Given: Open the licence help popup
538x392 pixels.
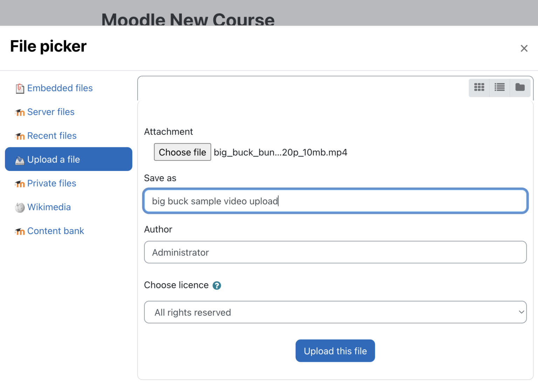Looking at the screenshot, I should (217, 286).
